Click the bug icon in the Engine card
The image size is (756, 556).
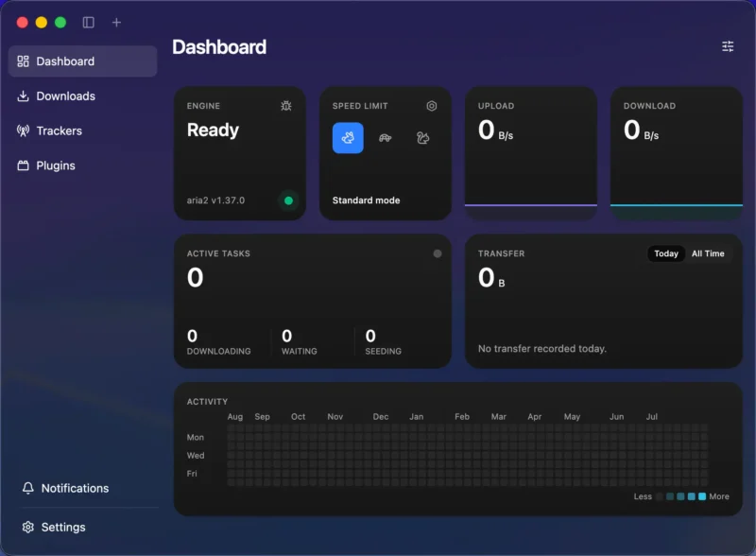(286, 106)
